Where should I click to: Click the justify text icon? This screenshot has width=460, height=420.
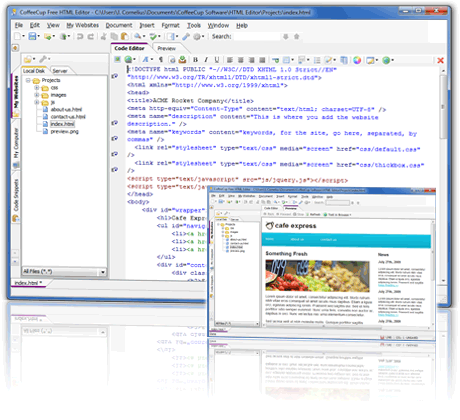pos(262,60)
